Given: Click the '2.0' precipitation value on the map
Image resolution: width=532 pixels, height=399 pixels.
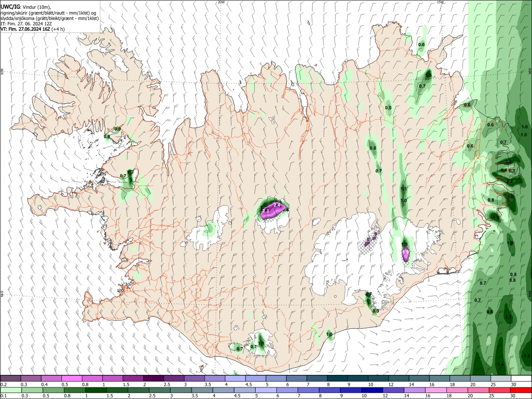Looking at the screenshot, I should (510, 196).
